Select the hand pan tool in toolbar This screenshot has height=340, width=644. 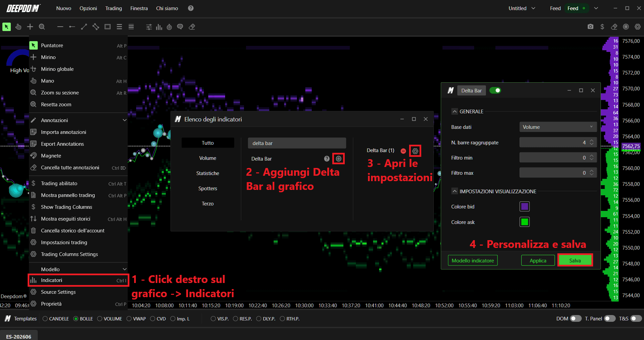click(x=18, y=27)
